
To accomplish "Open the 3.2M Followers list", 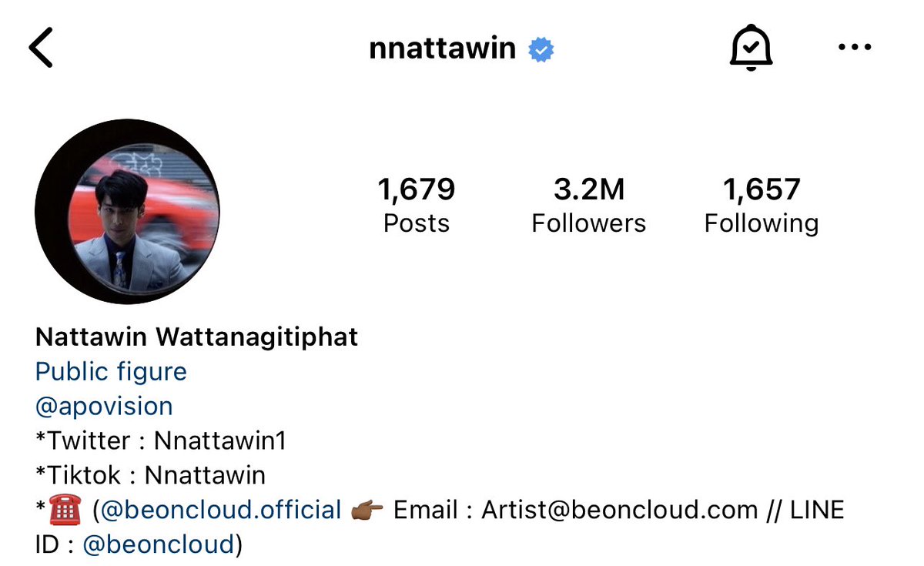I will pos(589,205).
